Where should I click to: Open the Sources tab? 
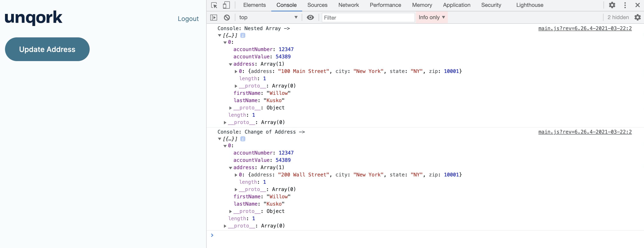317,5
